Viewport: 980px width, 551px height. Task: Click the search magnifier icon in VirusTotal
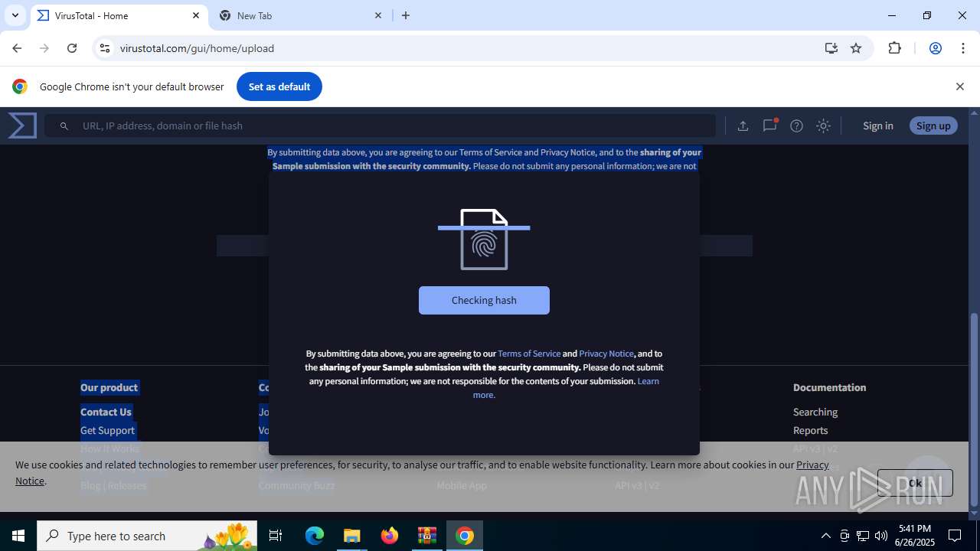point(64,126)
